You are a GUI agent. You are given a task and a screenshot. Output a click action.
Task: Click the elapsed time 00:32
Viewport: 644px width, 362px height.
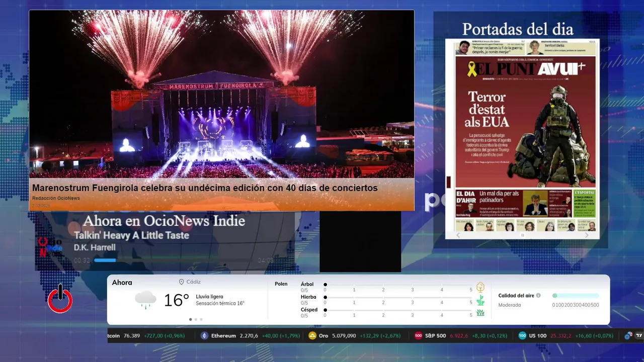pos(82,260)
